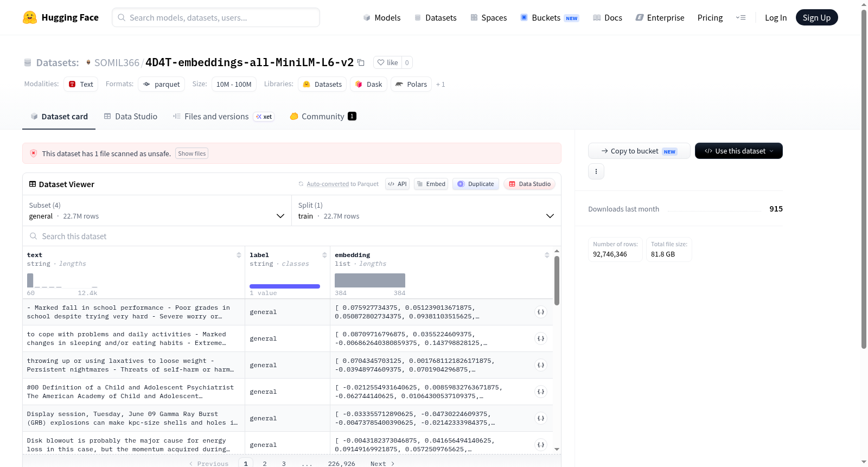Click the Log In link
This screenshot has height=467, width=868.
click(x=776, y=17)
